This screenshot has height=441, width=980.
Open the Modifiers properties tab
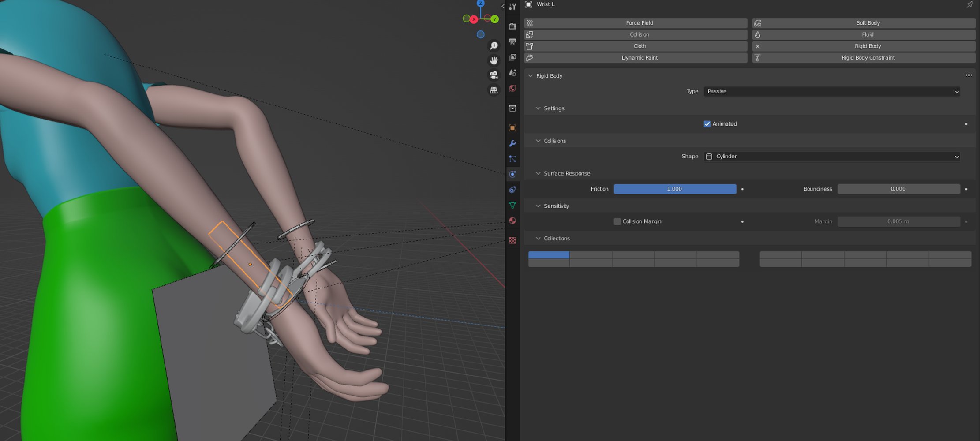click(512, 144)
